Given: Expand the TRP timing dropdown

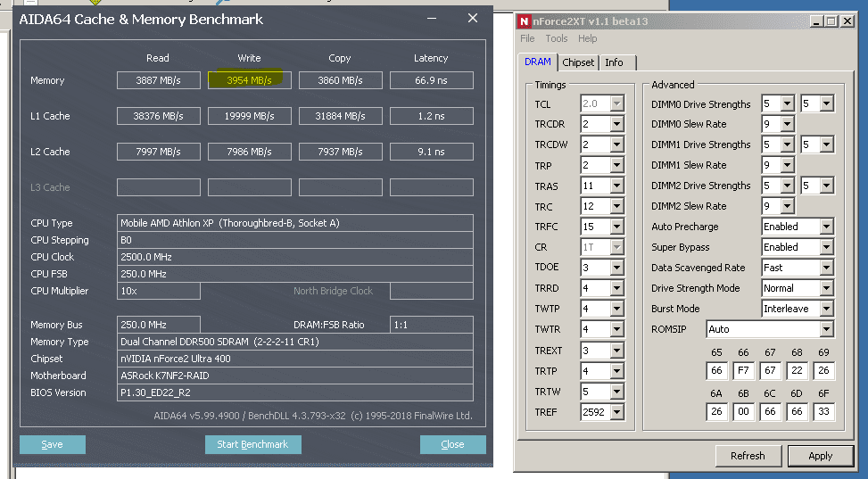Looking at the screenshot, I should (616, 165).
